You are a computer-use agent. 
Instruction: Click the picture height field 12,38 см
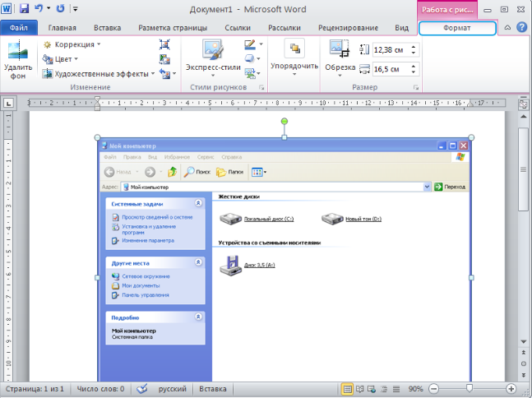click(x=391, y=50)
